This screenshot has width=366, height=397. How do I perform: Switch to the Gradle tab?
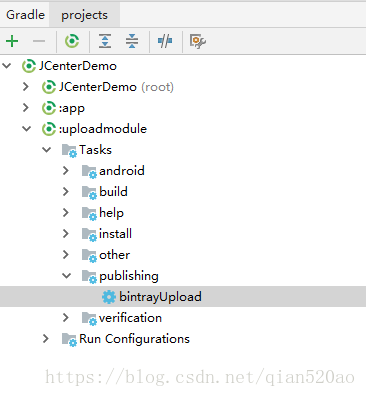point(25,15)
